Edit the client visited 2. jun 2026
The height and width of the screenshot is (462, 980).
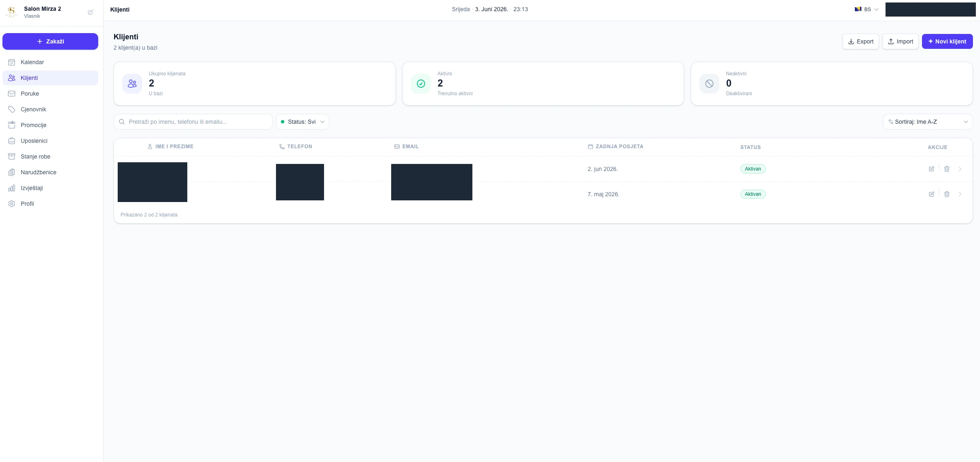(932, 169)
